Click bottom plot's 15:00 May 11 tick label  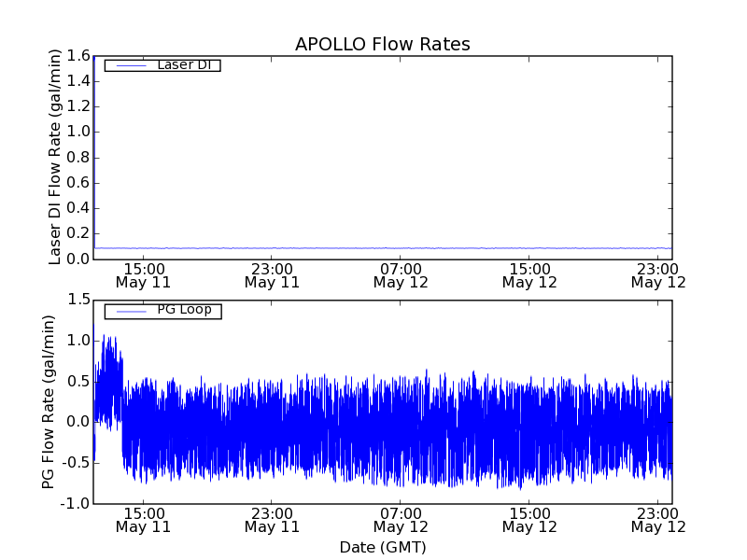(142, 519)
